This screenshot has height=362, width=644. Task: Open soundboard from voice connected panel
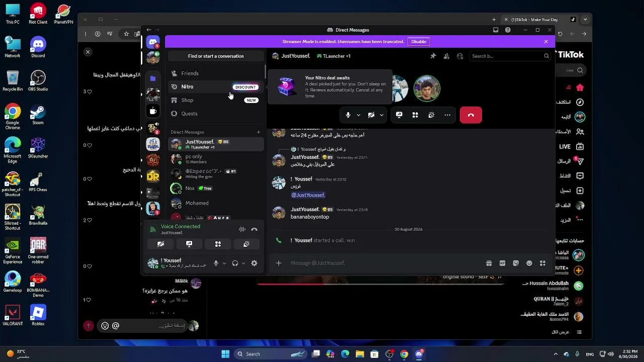click(x=247, y=244)
